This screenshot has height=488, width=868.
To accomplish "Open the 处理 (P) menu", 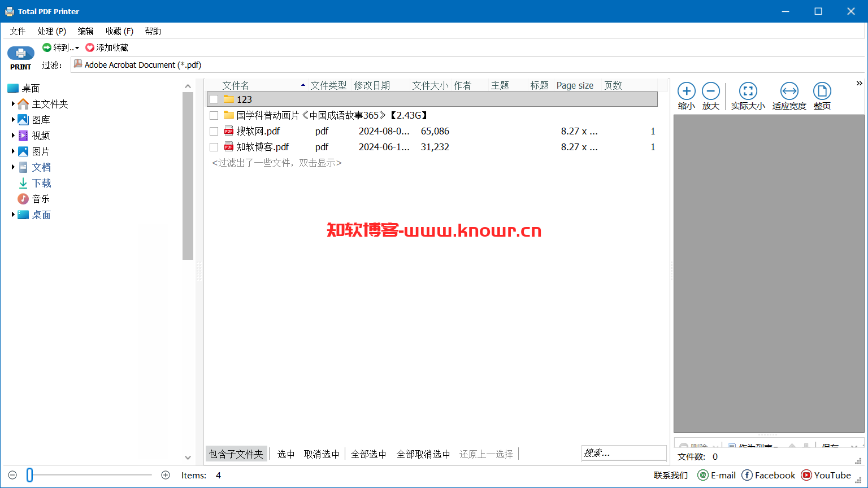I will pos(52,31).
